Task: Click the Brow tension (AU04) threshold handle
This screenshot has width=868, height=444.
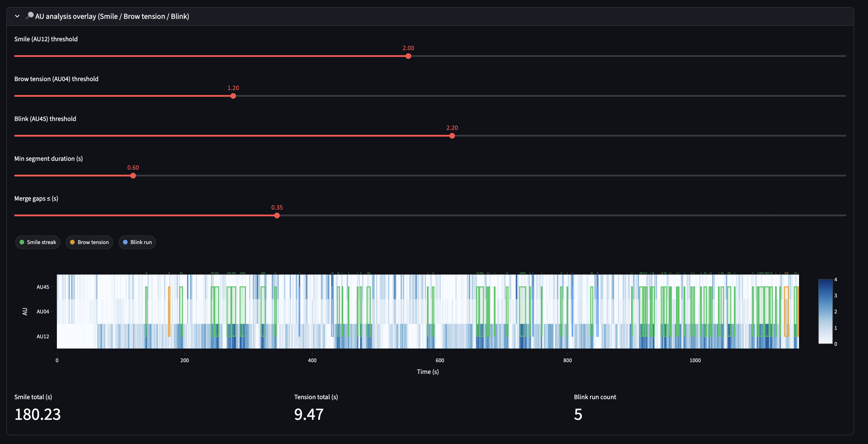Action: point(233,96)
